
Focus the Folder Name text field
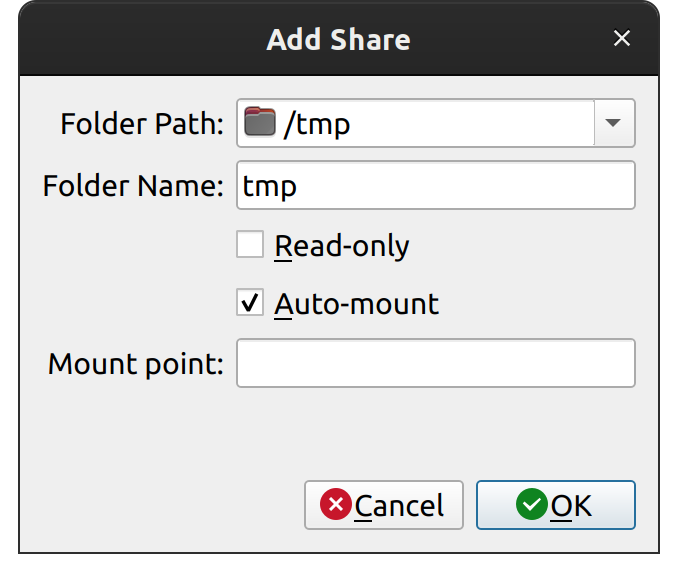point(435,186)
